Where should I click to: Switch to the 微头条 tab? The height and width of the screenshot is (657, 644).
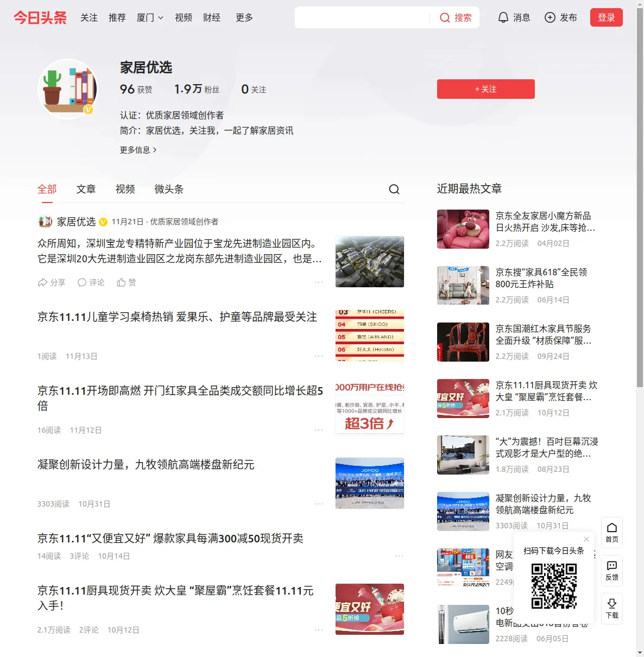click(x=169, y=189)
